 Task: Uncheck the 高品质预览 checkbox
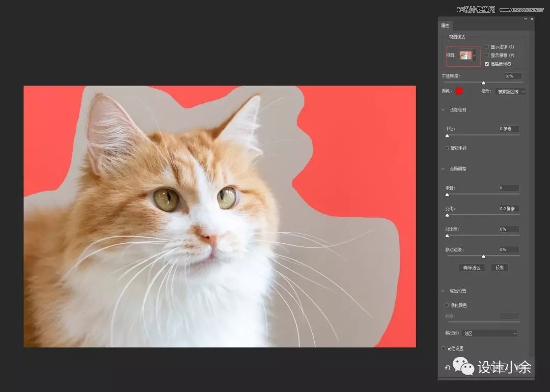pyautogui.click(x=487, y=64)
